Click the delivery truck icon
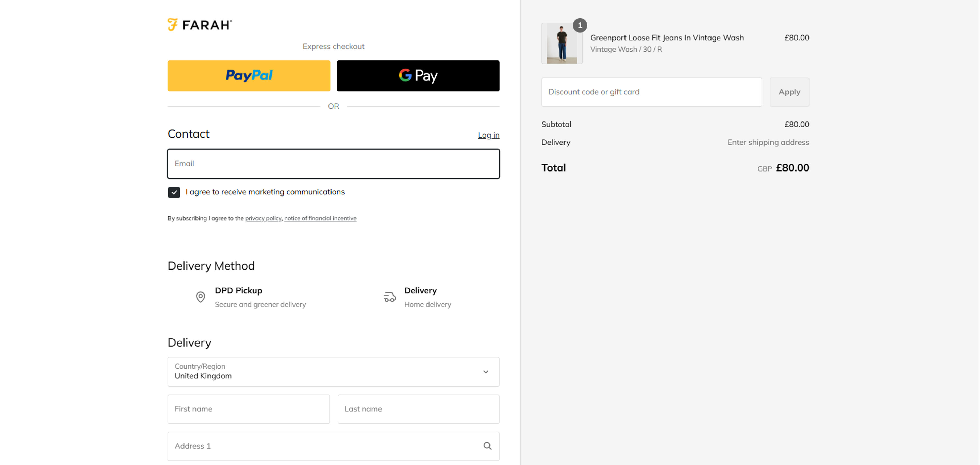 click(389, 297)
